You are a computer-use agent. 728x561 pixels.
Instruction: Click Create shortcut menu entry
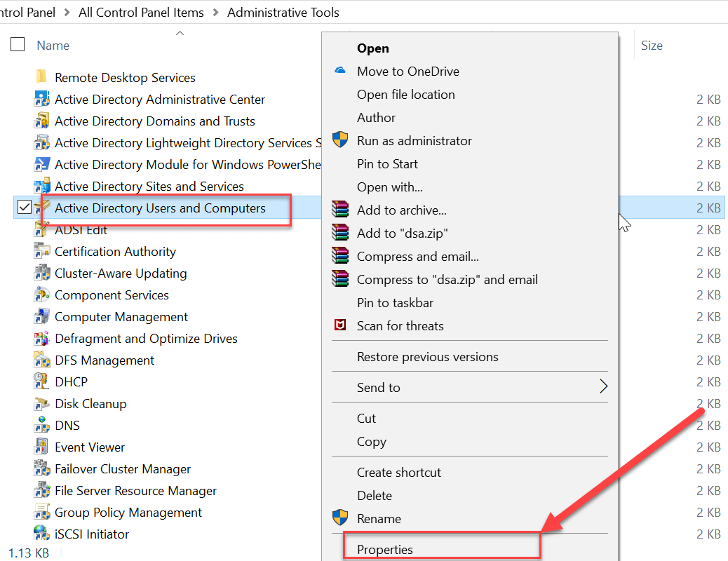pyautogui.click(x=400, y=472)
